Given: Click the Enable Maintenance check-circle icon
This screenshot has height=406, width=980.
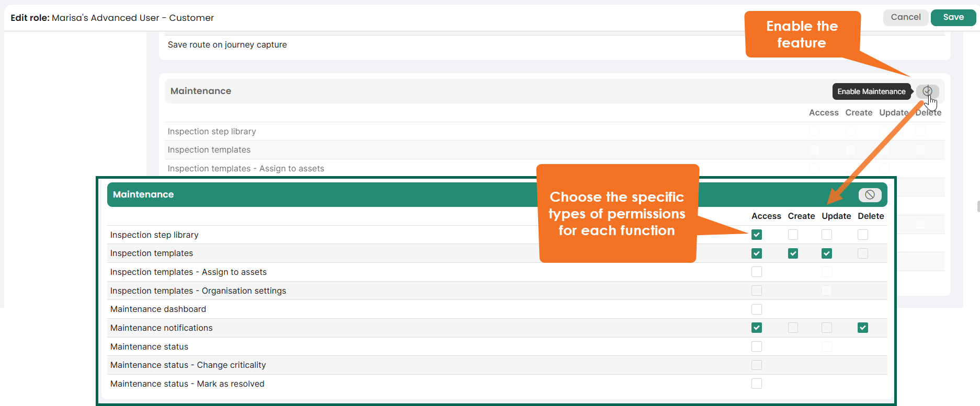Looking at the screenshot, I should pyautogui.click(x=927, y=91).
